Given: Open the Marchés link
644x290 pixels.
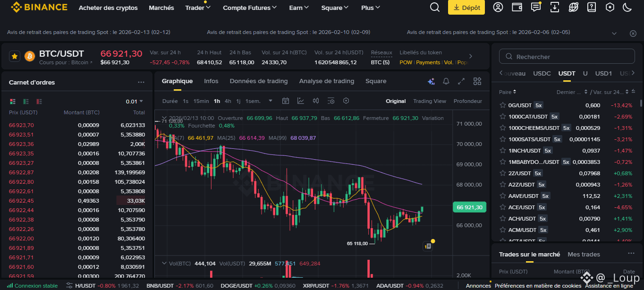Looking at the screenshot, I should (161, 8).
